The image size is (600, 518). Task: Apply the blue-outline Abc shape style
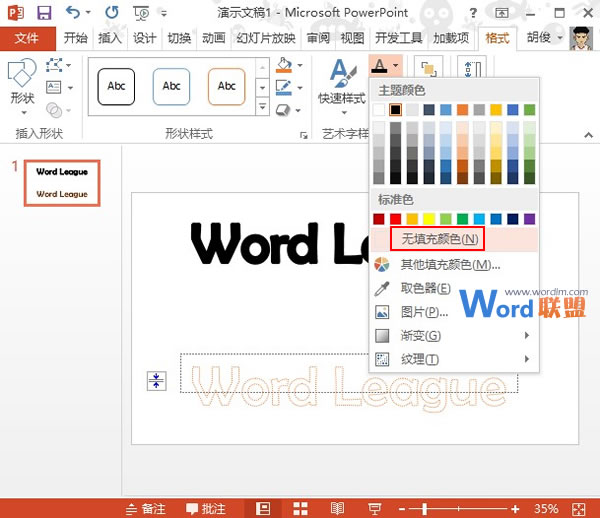171,86
